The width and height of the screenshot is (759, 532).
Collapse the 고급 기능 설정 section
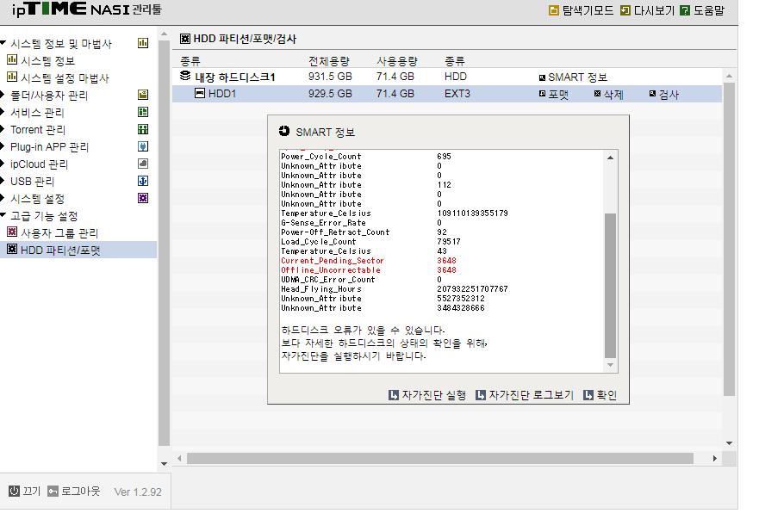coord(3,216)
